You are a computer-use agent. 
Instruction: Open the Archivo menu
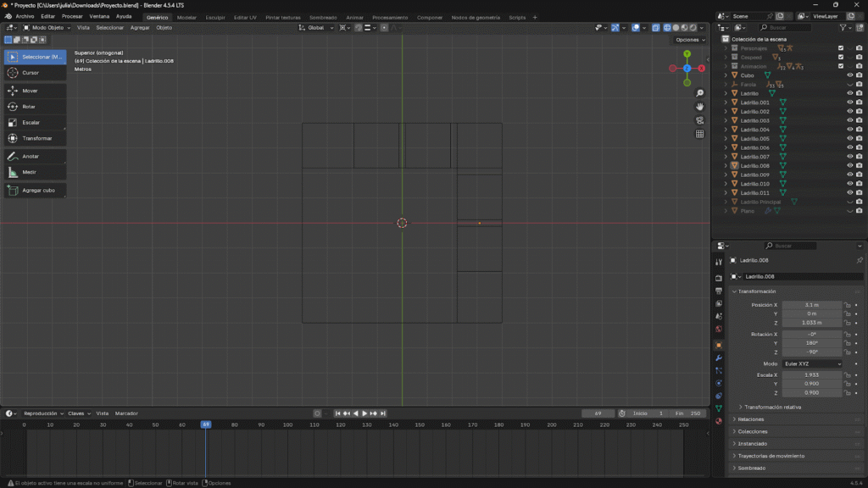25,17
